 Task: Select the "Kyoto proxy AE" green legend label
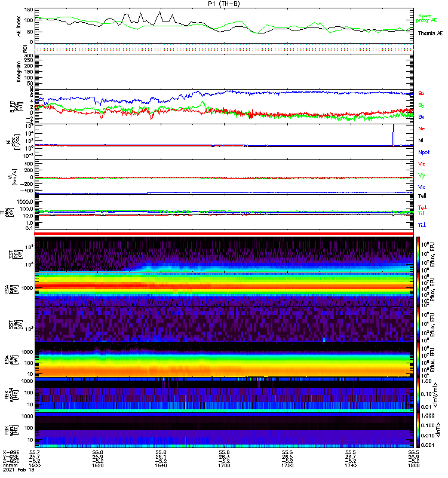pos(426,18)
